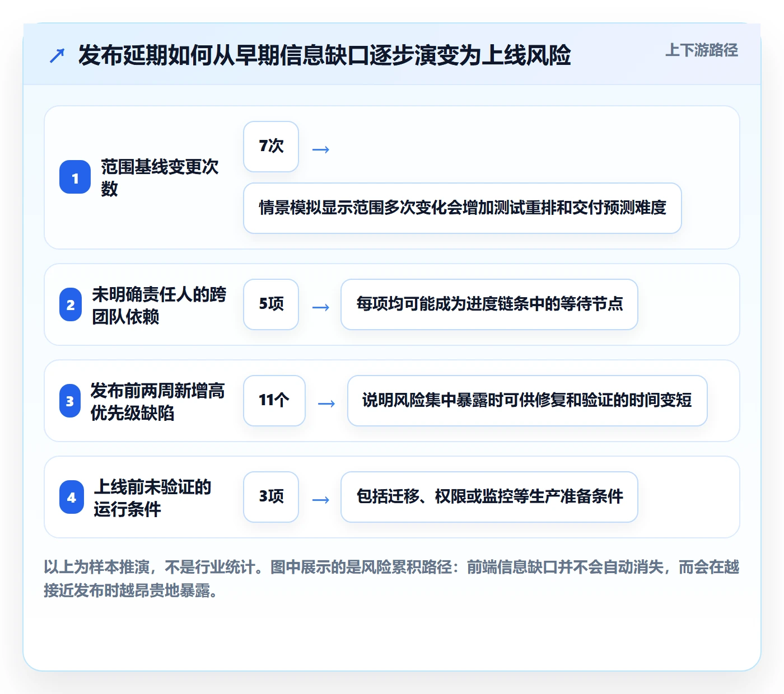Click the arrow next to 11个
This screenshot has height=694, width=784.
326,404
